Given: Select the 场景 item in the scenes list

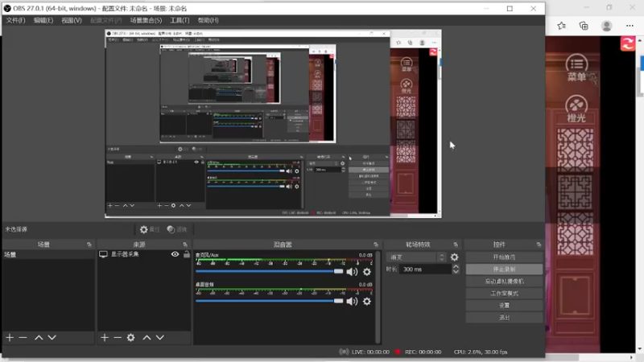Looking at the screenshot, I should tap(48, 254).
